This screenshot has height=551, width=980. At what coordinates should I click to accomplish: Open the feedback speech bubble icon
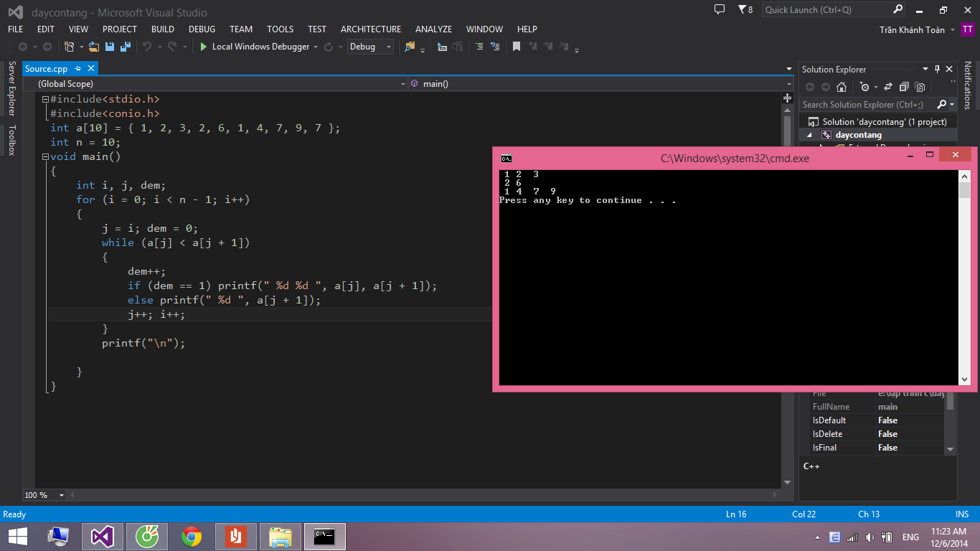tap(720, 9)
